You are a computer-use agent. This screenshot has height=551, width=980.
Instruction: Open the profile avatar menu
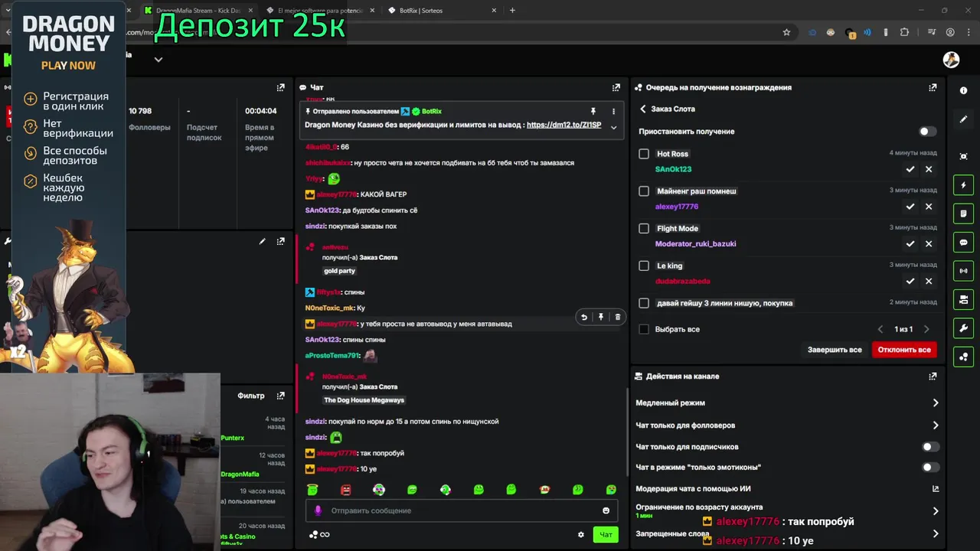[x=951, y=60]
